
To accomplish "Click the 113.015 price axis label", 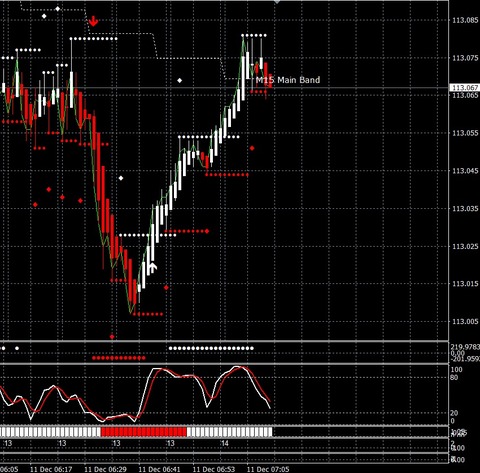I will click(x=465, y=284).
